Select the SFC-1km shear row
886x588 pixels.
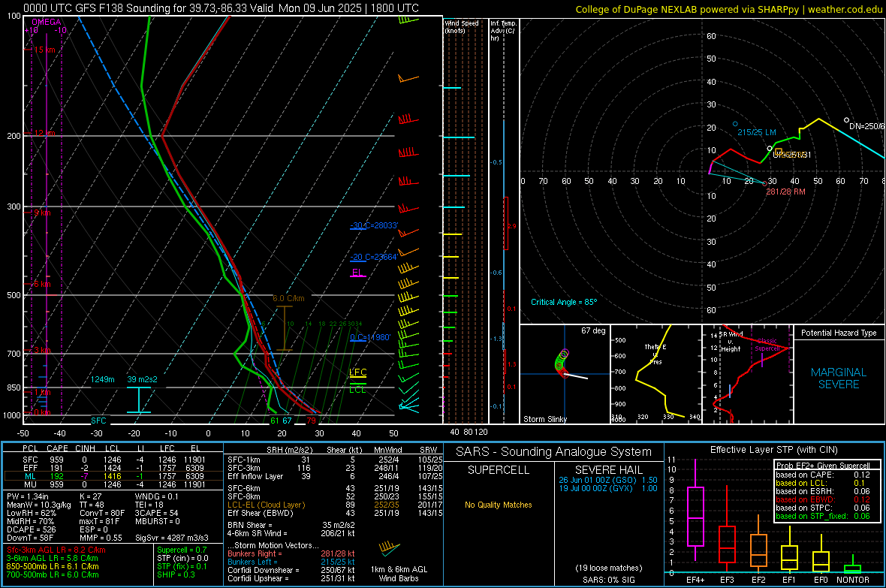coord(335,460)
